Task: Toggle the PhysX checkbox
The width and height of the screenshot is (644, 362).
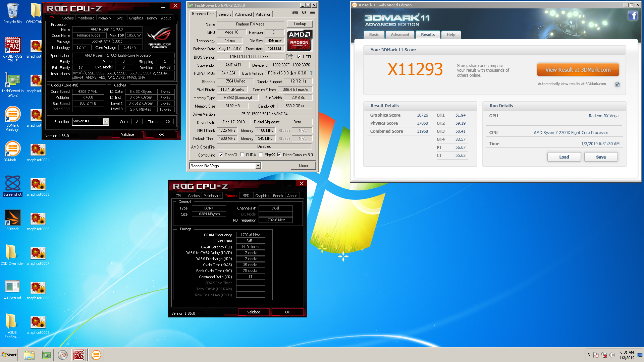Action: (261, 155)
